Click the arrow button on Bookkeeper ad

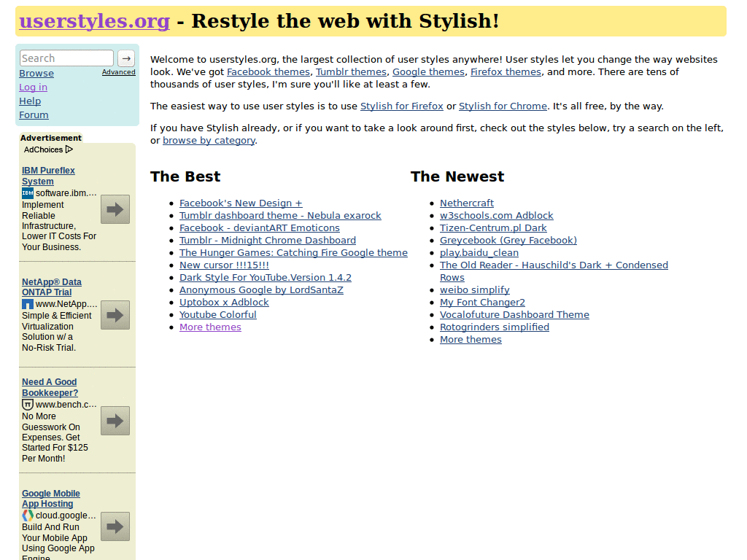(x=115, y=421)
